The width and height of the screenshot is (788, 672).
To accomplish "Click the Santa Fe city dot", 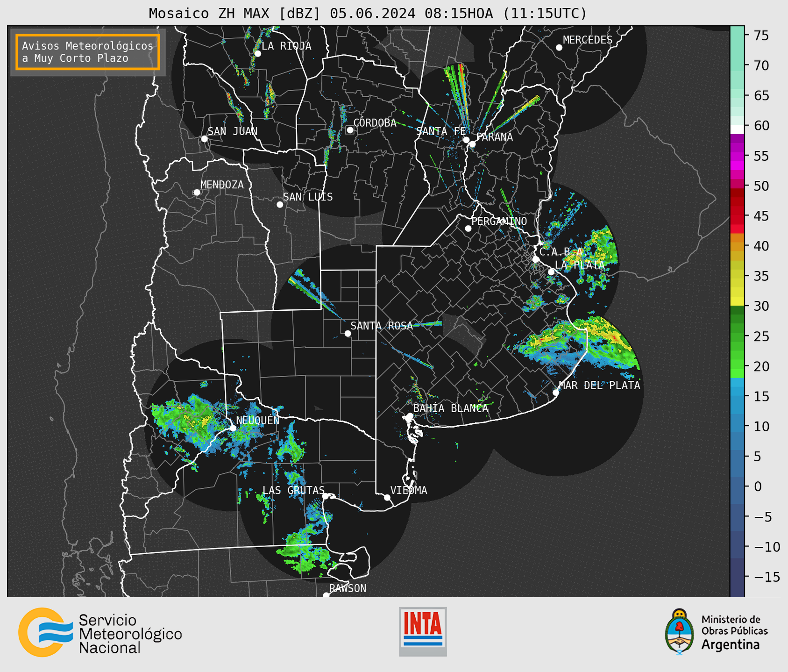I will (x=466, y=140).
